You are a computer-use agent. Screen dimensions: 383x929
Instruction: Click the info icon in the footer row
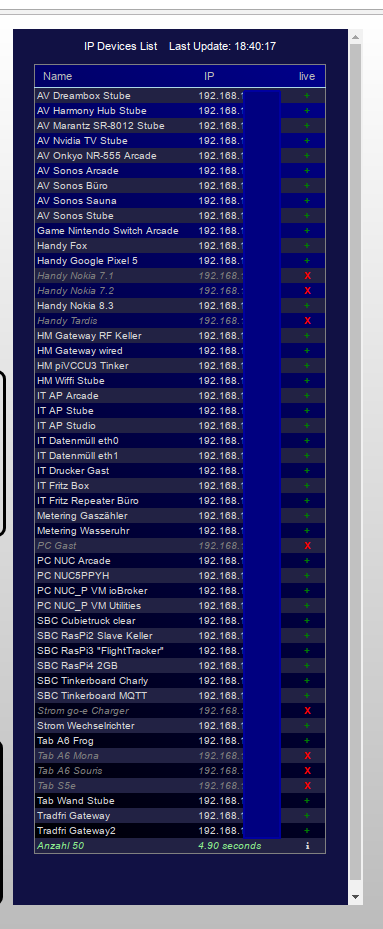pyautogui.click(x=307, y=846)
